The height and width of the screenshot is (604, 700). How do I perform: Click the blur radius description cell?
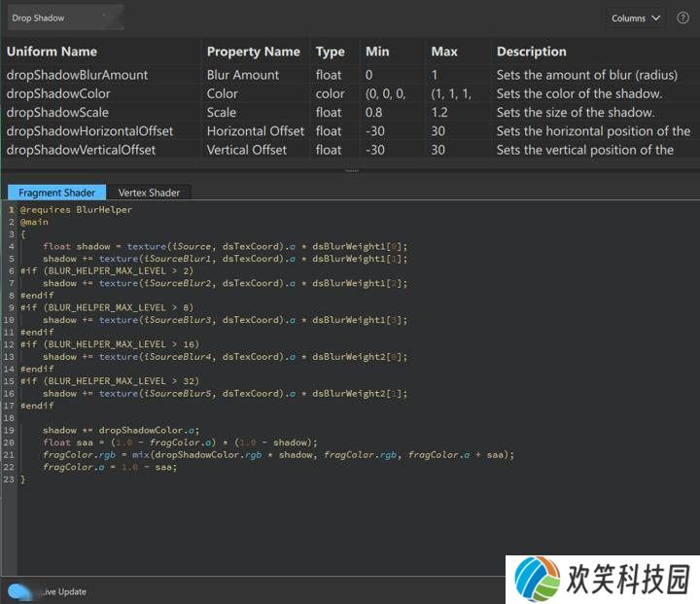[x=587, y=75]
